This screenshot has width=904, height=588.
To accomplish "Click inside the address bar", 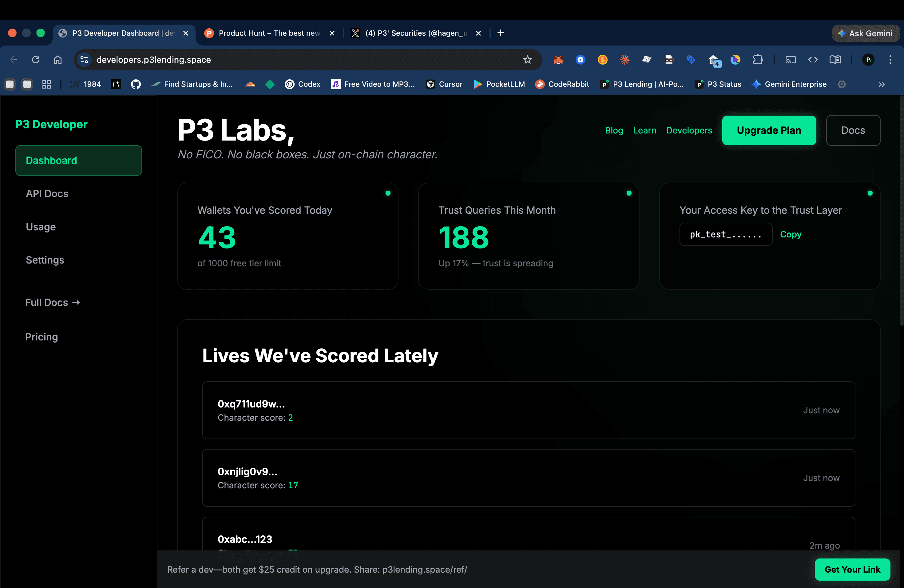I will pyautogui.click(x=266, y=60).
